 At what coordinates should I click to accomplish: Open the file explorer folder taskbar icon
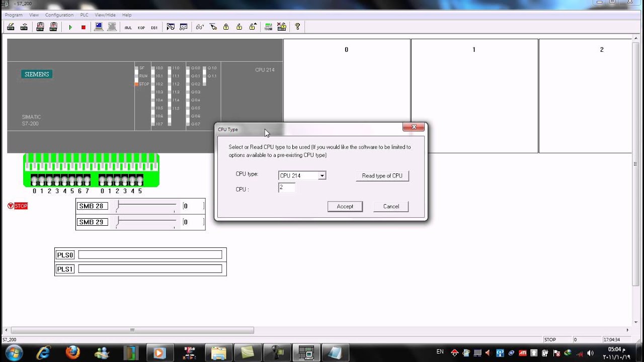click(x=218, y=352)
